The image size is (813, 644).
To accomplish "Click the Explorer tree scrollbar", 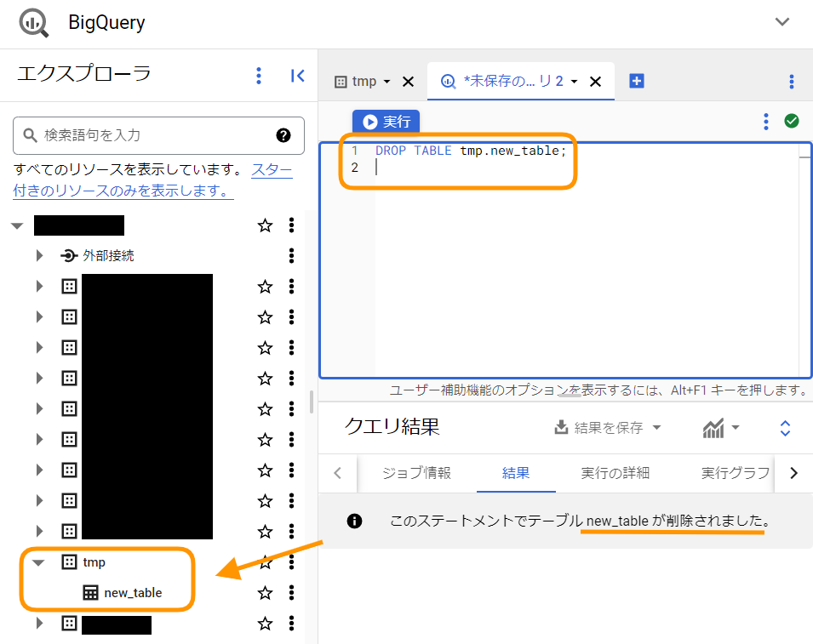I will pyautogui.click(x=311, y=402).
